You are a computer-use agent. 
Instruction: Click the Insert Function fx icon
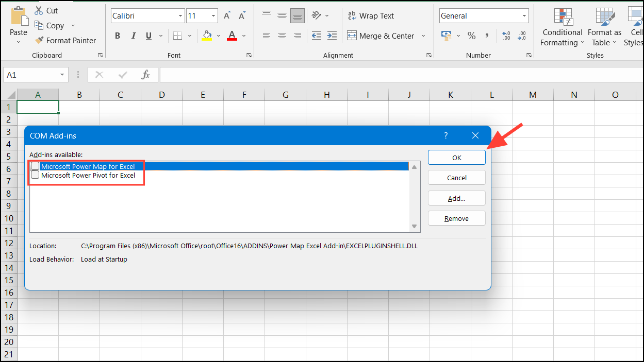(x=146, y=75)
